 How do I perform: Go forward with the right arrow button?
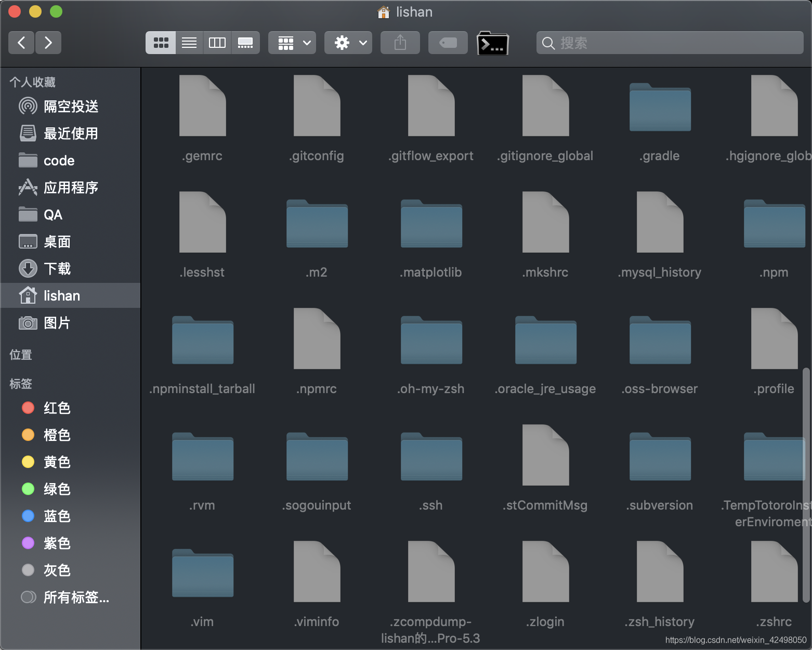pos(48,43)
